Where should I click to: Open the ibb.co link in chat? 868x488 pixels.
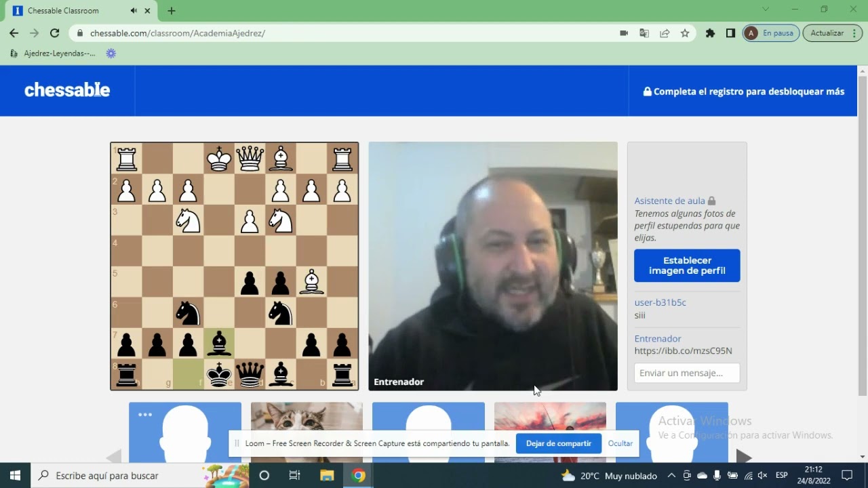pyautogui.click(x=683, y=350)
